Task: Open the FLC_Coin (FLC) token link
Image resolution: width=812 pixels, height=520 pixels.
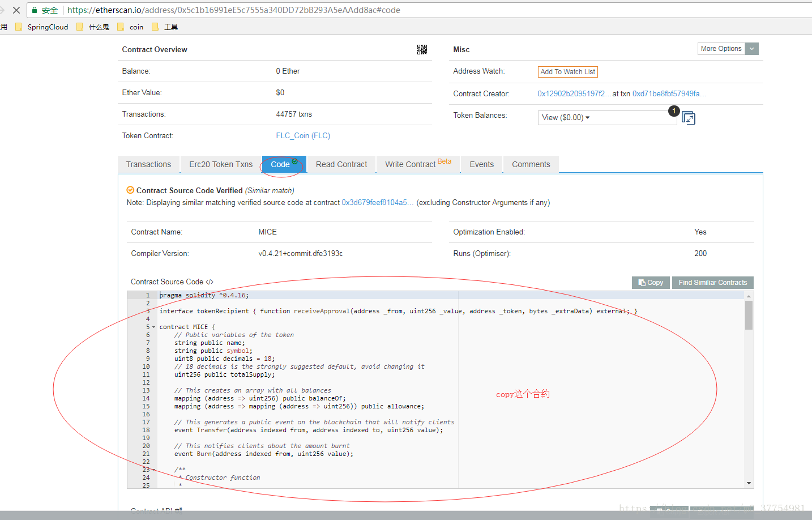Action: tap(303, 135)
